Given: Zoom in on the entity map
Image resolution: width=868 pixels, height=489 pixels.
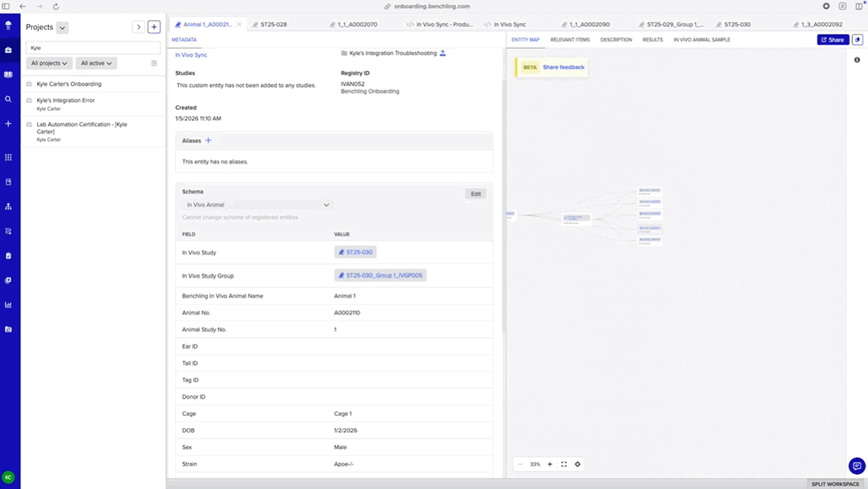Looking at the screenshot, I should (x=550, y=464).
